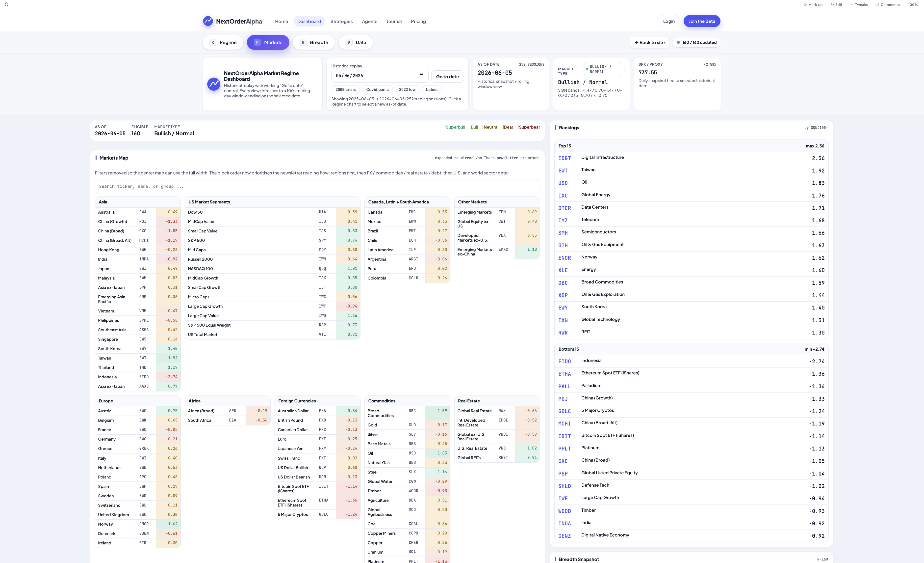The image size is (924, 563).
Task: Click the Go to date button
Action: click(x=447, y=77)
